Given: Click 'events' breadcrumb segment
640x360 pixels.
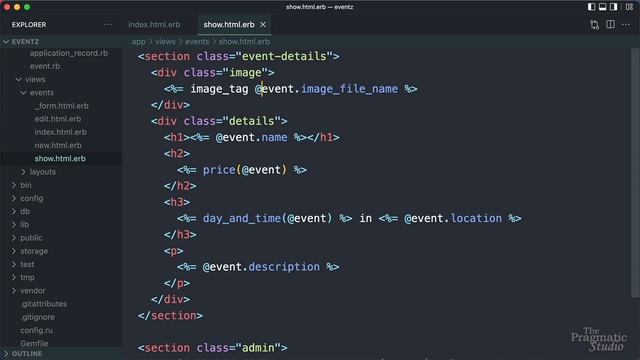Looking at the screenshot, I should point(197,42).
